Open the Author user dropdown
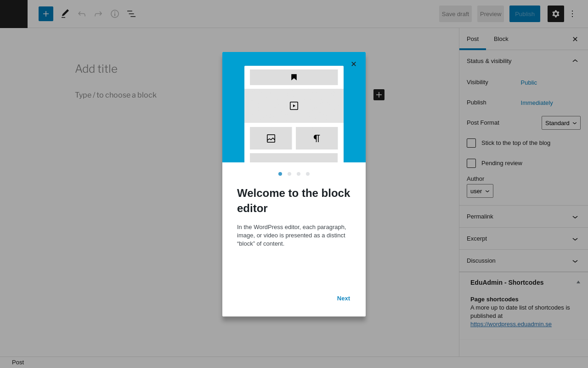588x368 pixels. tap(480, 191)
